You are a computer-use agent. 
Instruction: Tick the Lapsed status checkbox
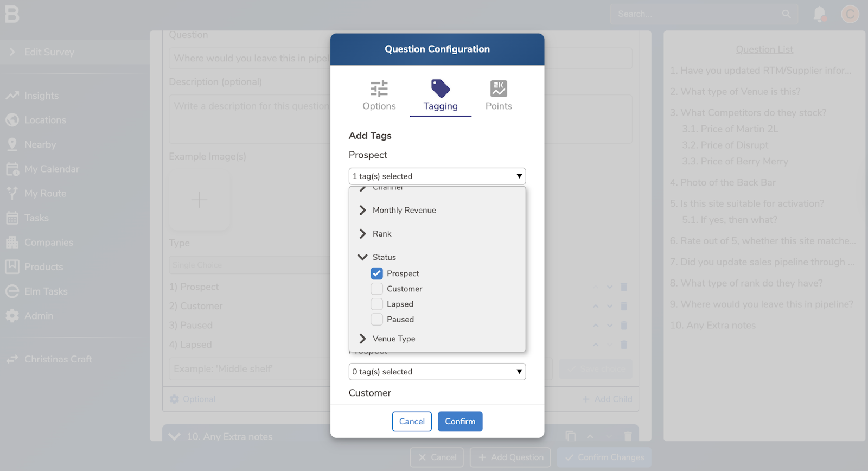376,304
